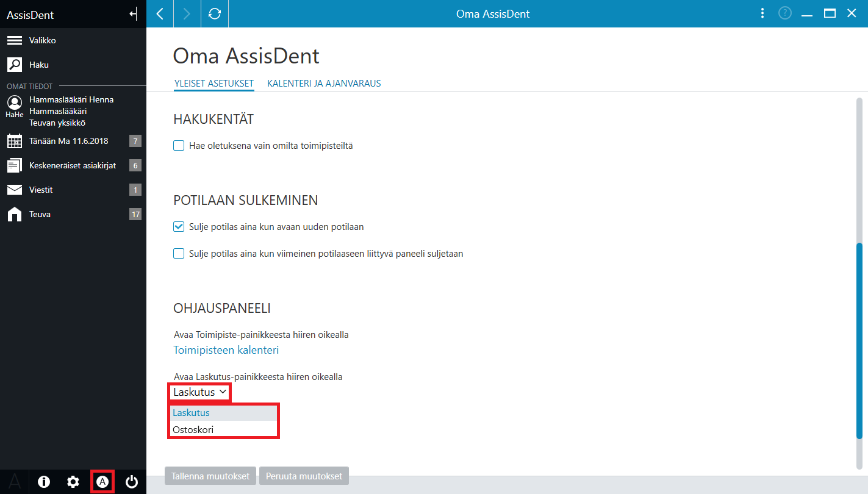The height and width of the screenshot is (494, 868).
Task: Click the Tallenna muutokset button
Action: [x=210, y=476]
